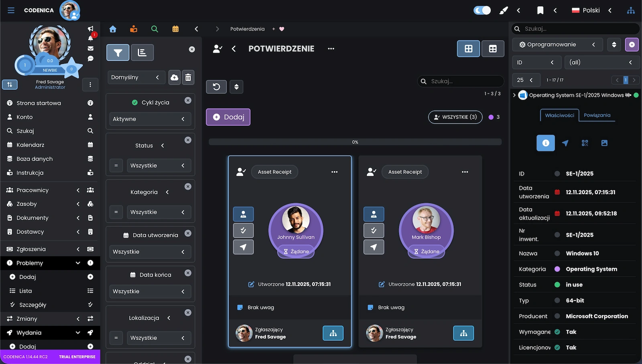Open the Aktywne lifecycle dropdown
The width and height of the screenshot is (642, 364).
150,119
